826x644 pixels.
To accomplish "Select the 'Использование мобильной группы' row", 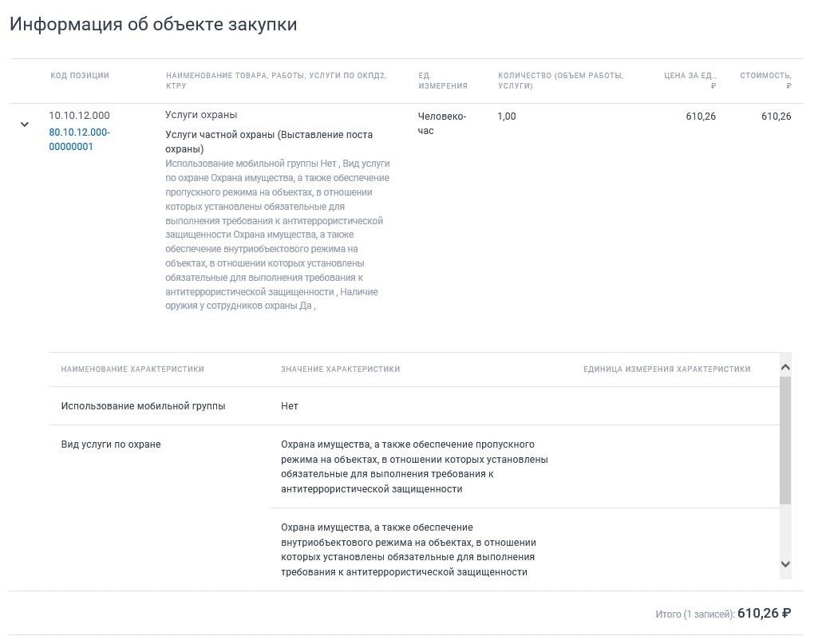I will 414,406.
